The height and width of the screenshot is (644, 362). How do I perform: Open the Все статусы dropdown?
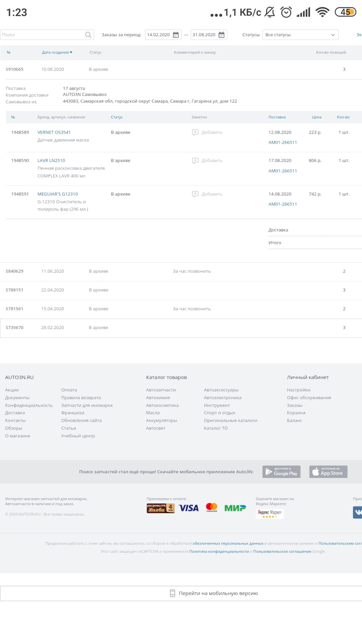pyautogui.click(x=300, y=35)
